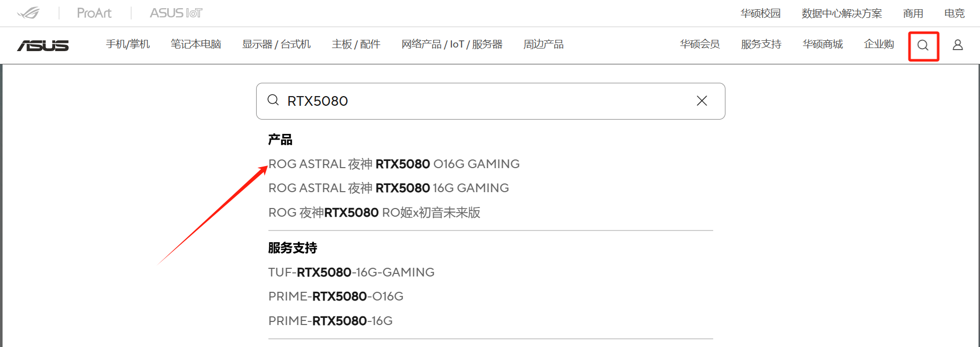Image resolution: width=980 pixels, height=347 pixels.
Task: Open the 服务支持 navigation item
Action: point(761,44)
